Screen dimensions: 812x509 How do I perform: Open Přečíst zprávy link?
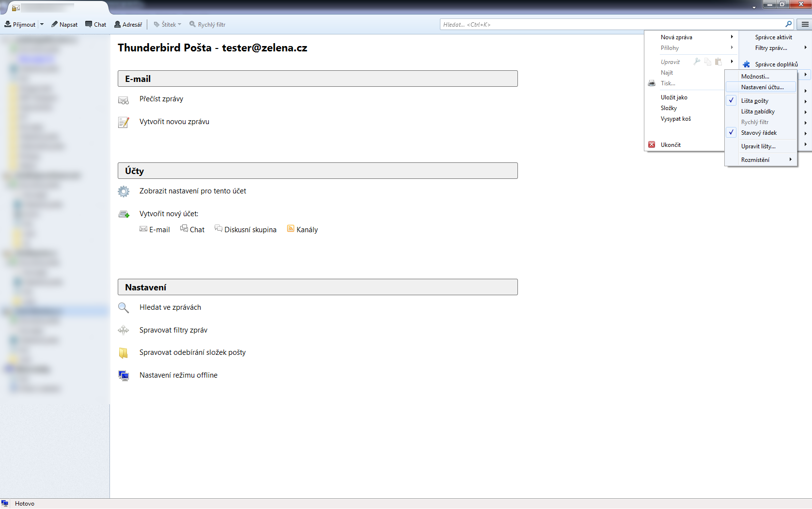[x=161, y=99]
